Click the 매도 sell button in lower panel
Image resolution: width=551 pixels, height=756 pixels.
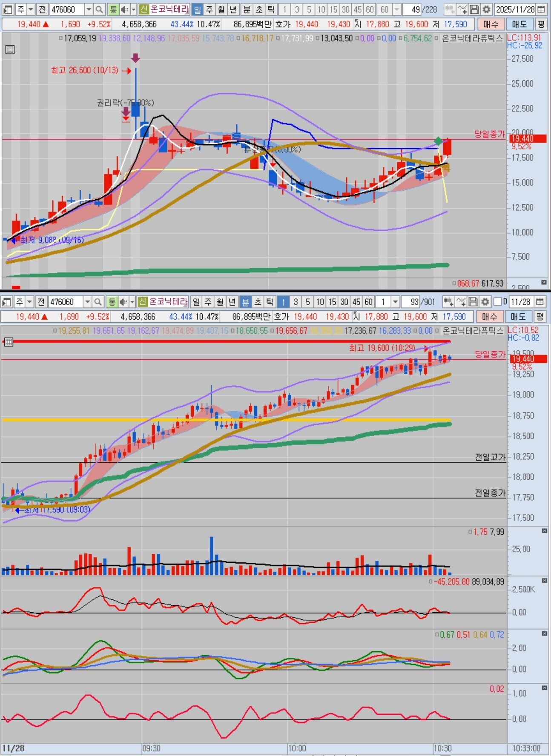(518, 317)
